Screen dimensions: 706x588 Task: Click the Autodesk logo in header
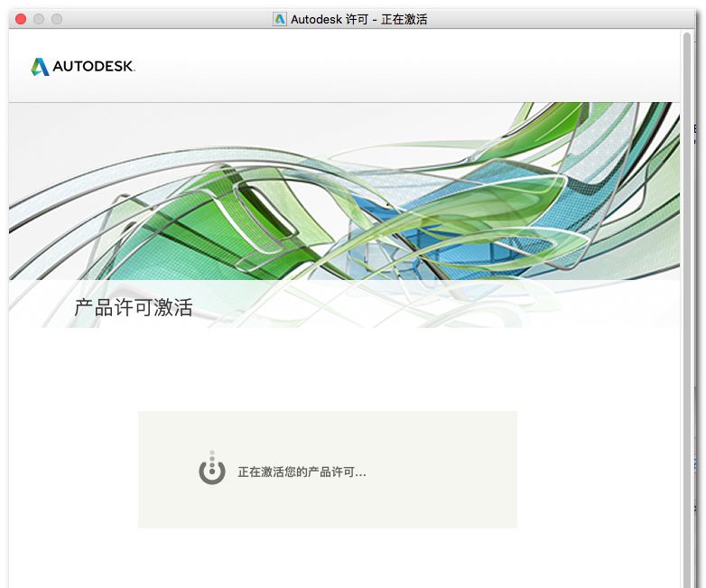(x=83, y=66)
